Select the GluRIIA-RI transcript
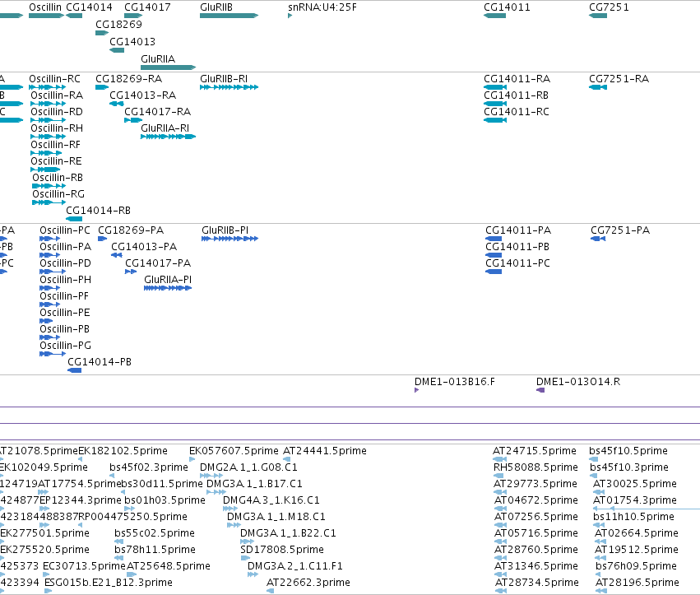This screenshot has width=700, height=595. click(169, 137)
